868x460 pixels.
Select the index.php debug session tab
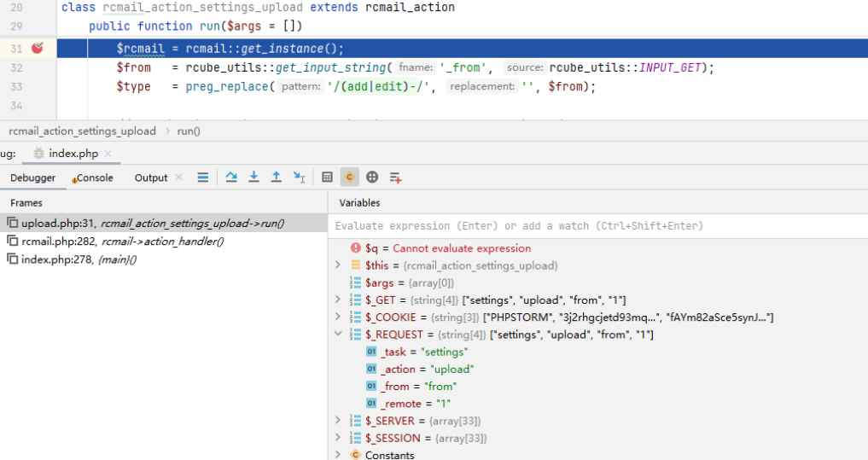point(73,154)
